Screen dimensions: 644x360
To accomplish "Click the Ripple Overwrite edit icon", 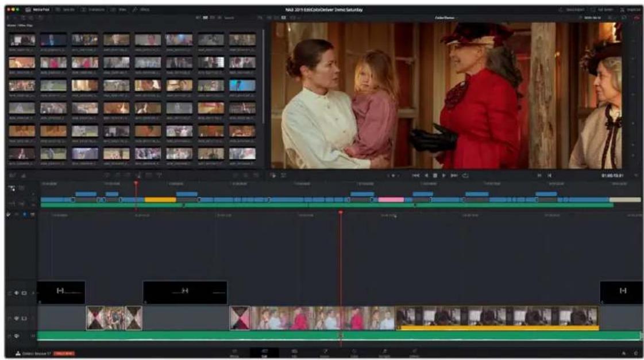I will point(128,175).
